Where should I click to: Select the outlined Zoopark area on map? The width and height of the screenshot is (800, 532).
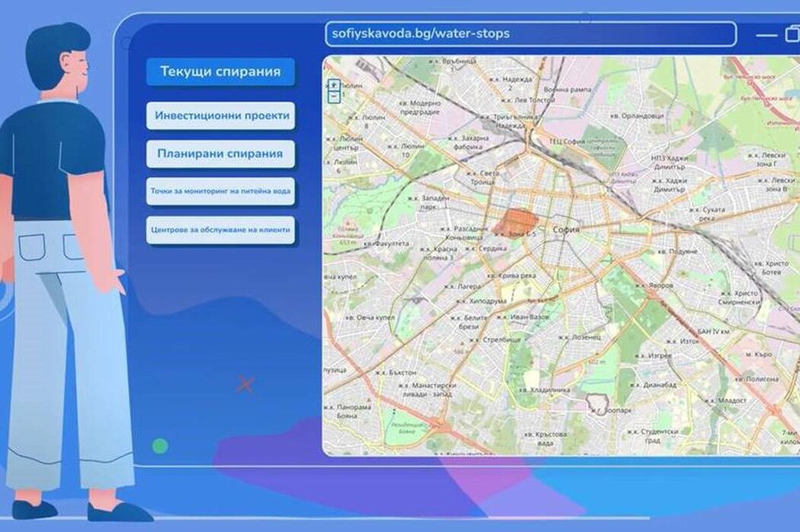596,404
